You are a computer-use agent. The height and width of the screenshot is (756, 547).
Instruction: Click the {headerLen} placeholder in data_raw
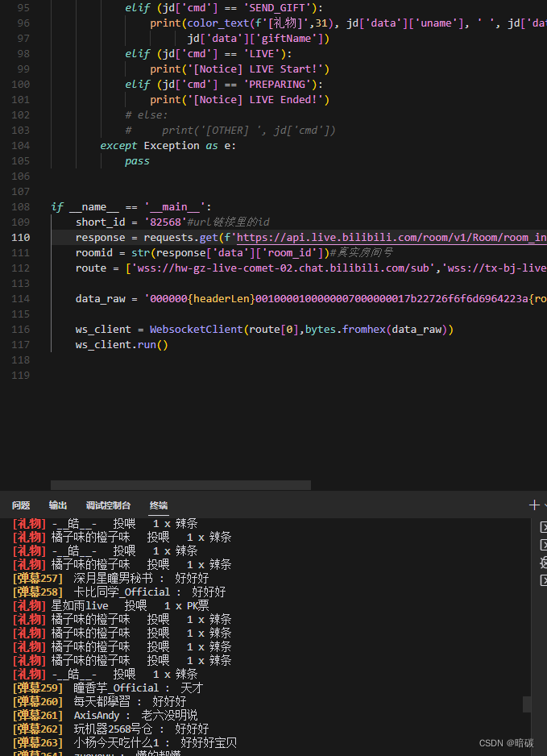pos(222,298)
